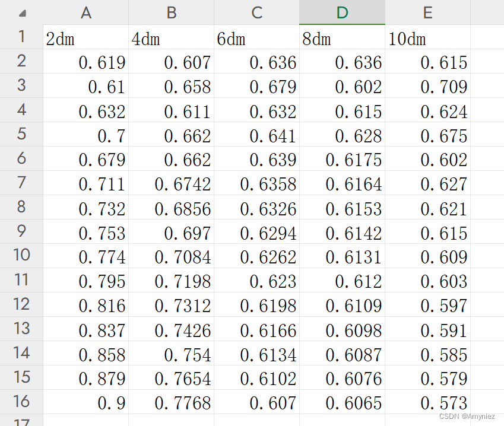Click cell with value 0.816
The width and height of the screenshot is (504, 426).
point(85,304)
